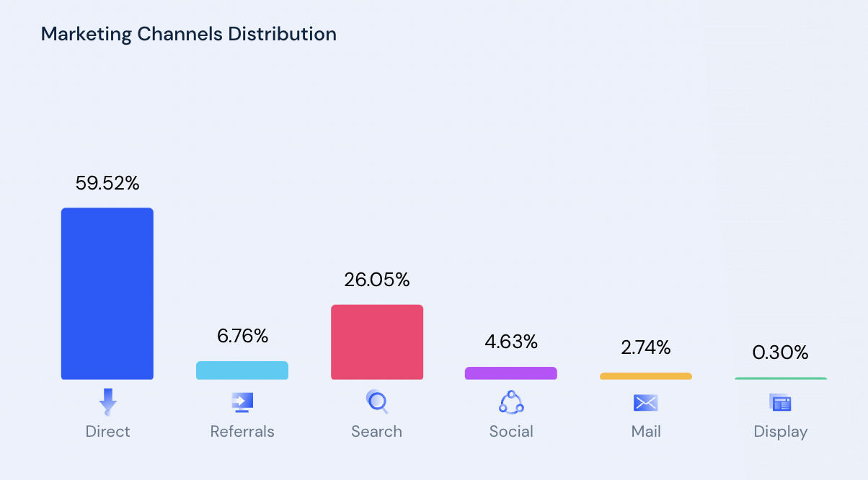
Task: Select the red Search traffic bar
Action: pyautogui.click(x=377, y=342)
